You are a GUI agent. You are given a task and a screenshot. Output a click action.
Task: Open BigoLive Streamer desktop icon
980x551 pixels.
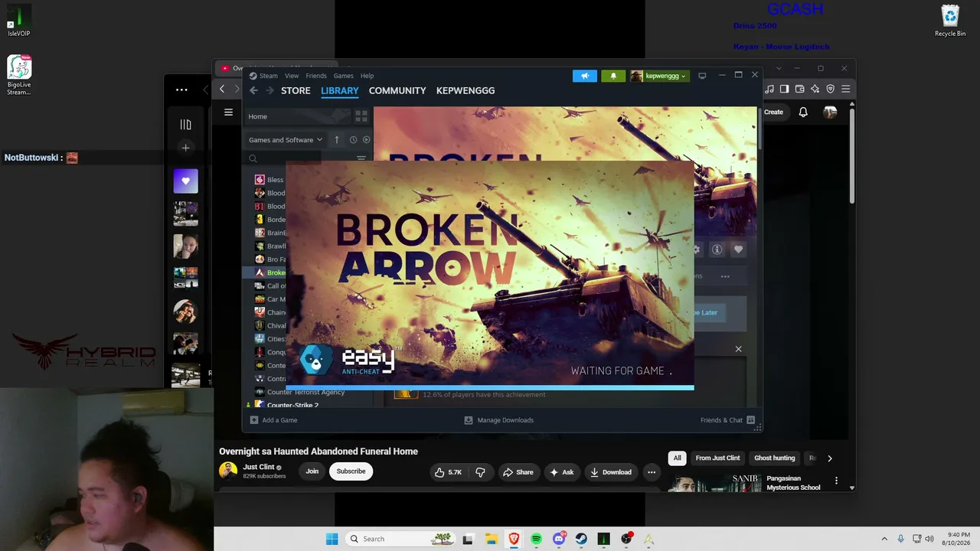click(x=19, y=75)
